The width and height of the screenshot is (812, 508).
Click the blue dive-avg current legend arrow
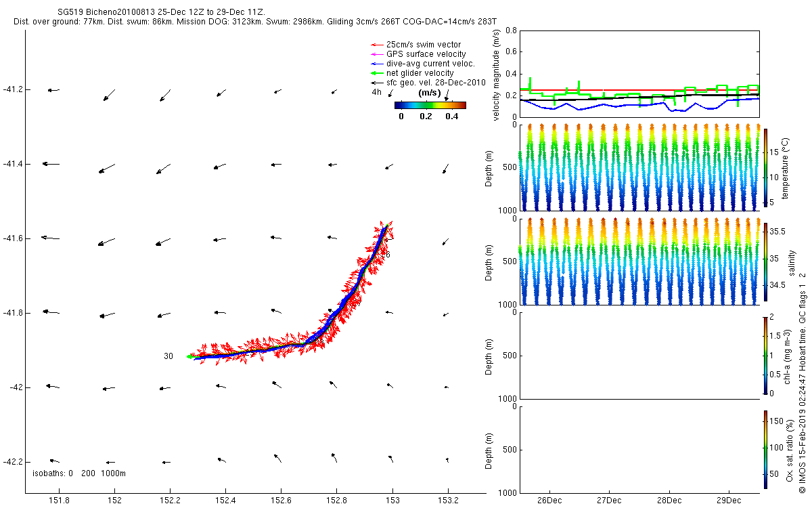(x=376, y=64)
